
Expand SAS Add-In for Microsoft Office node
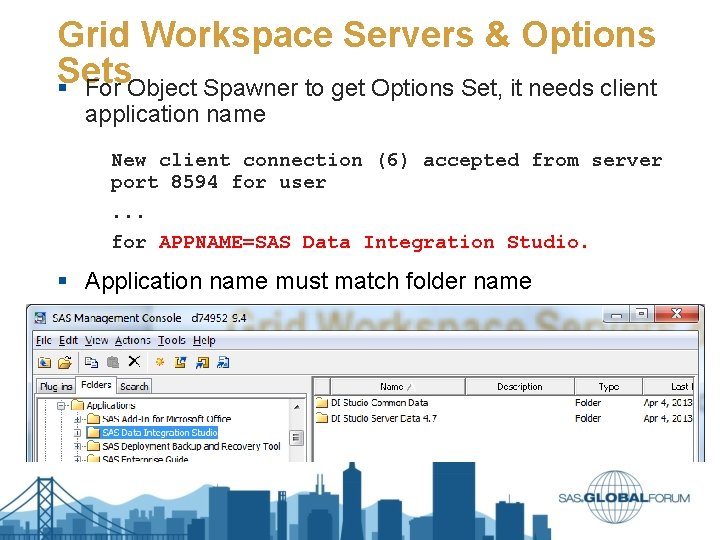[x=78, y=419]
